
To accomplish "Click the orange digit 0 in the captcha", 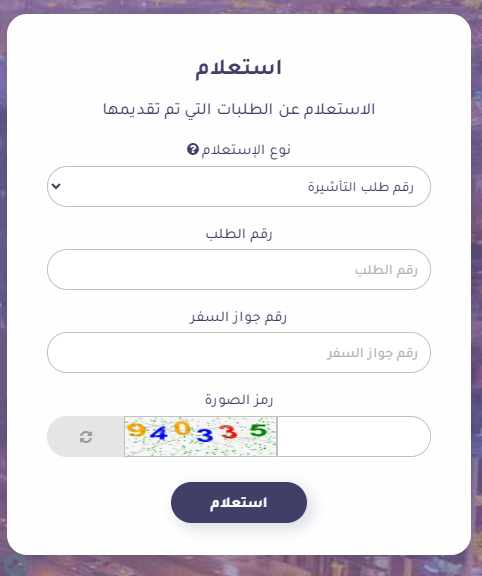I will click(x=182, y=428).
